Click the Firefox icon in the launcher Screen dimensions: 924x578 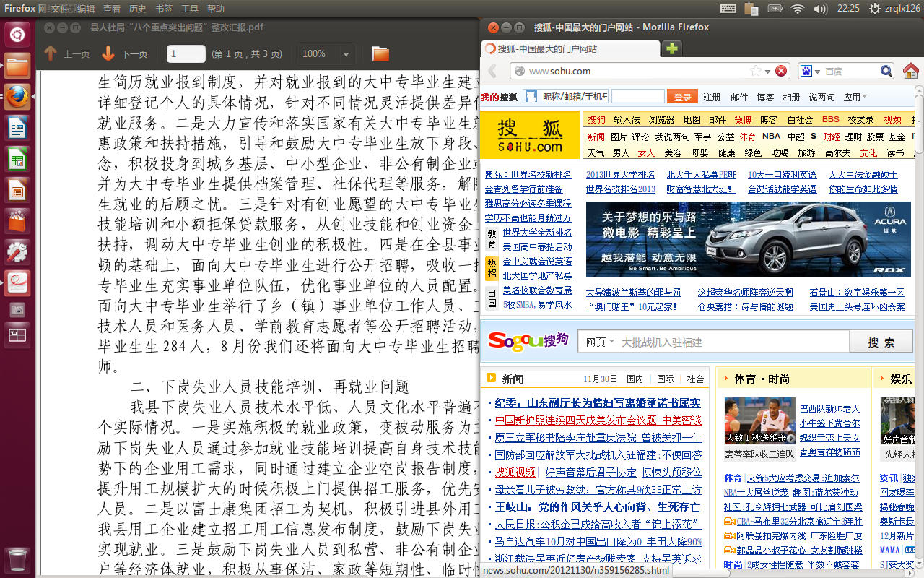[x=17, y=97]
